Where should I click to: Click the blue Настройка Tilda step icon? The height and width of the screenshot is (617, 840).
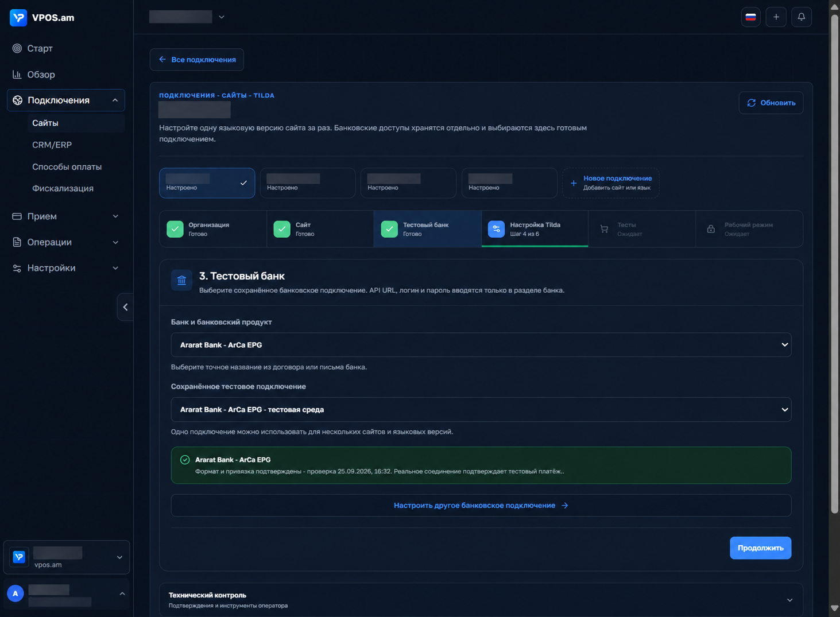coord(496,229)
